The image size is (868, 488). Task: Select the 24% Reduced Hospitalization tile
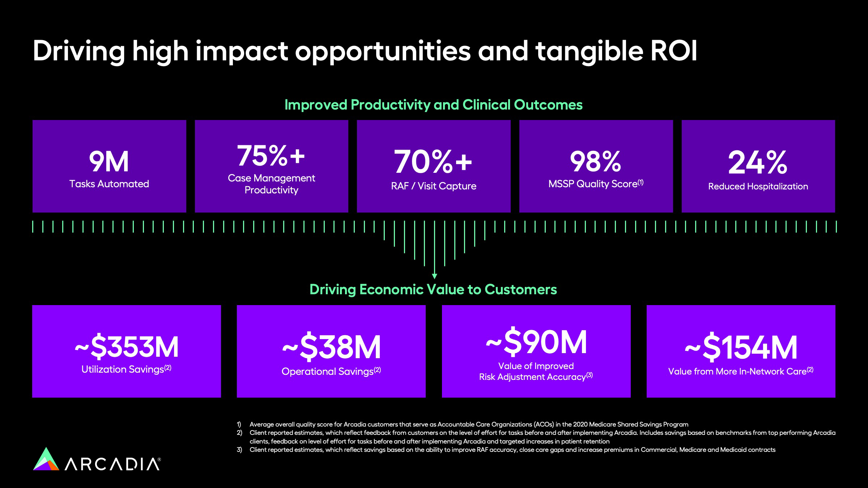click(x=758, y=166)
